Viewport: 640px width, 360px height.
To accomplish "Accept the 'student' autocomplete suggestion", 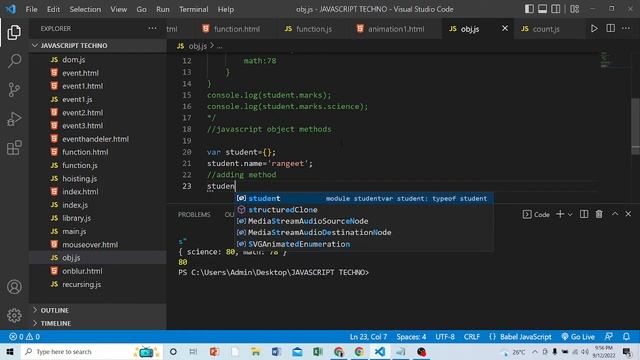I will [364, 198].
